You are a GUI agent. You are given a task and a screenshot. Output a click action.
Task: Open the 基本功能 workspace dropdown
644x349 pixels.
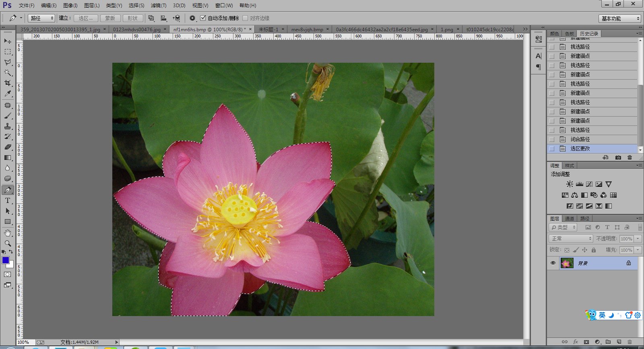click(x=619, y=18)
